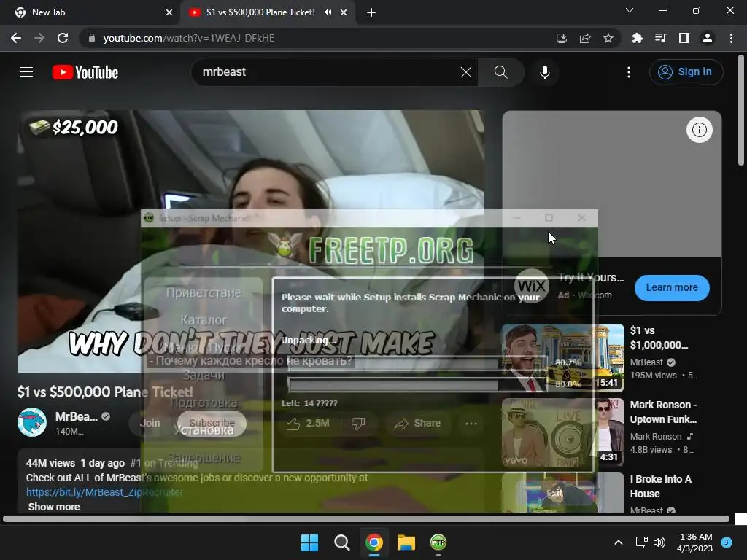Open the notification count badge in tray
The image size is (747, 560).
coord(727,542)
